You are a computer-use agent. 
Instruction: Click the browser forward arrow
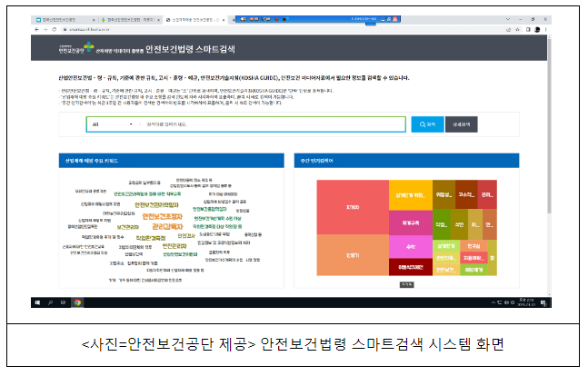45,29
